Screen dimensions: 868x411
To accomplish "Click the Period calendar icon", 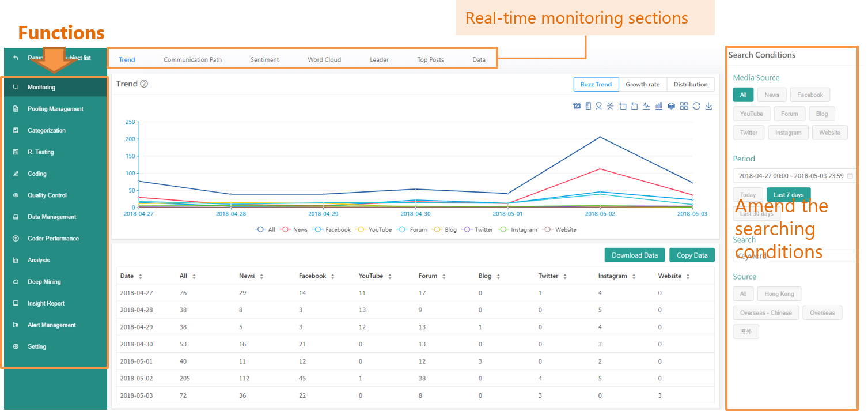I will 850,176.
